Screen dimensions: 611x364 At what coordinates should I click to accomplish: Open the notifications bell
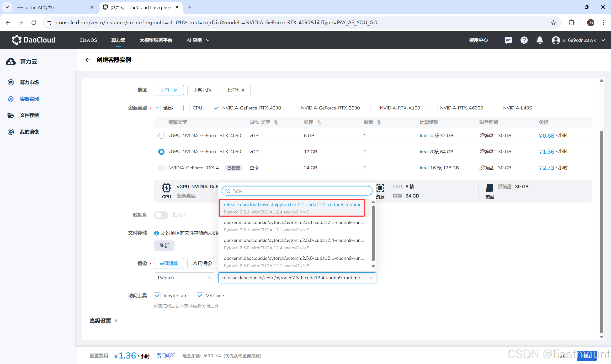(x=540, y=40)
